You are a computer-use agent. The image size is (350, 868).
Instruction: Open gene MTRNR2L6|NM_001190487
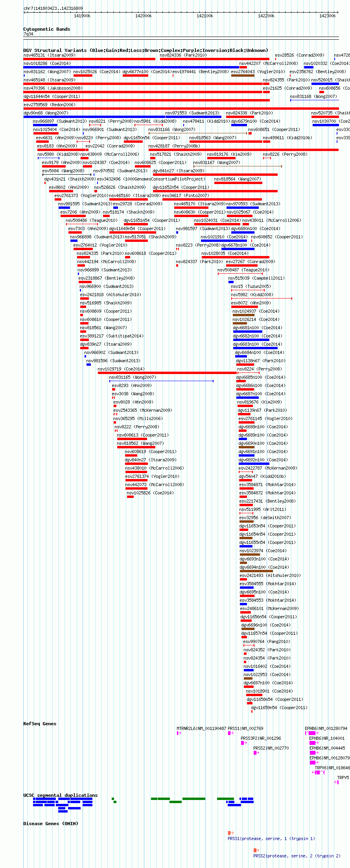(x=201, y=729)
